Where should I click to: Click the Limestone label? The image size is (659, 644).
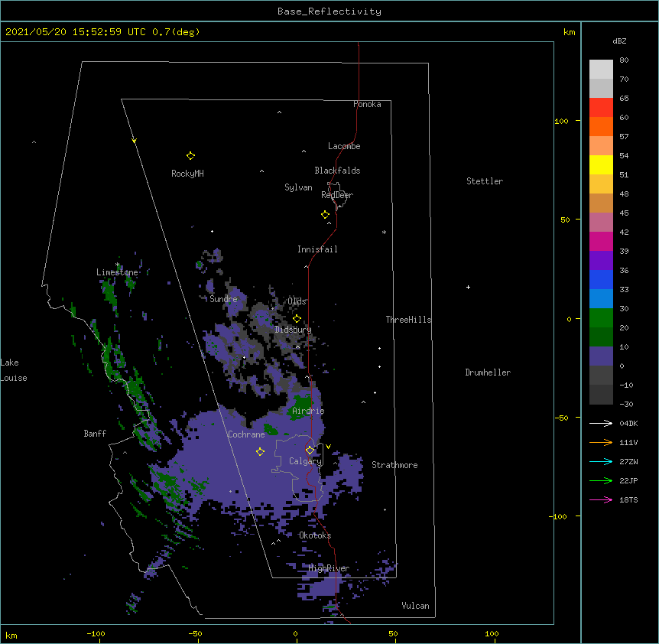pyautogui.click(x=117, y=272)
